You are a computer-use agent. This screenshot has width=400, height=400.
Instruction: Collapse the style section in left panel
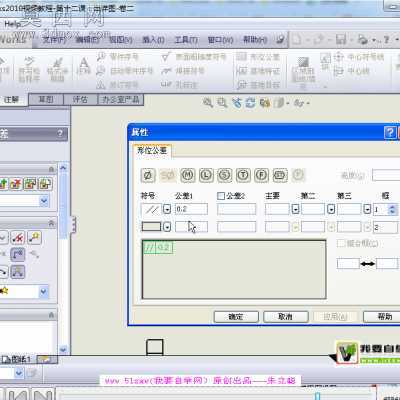pyautogui.click(x=52, y=169)
